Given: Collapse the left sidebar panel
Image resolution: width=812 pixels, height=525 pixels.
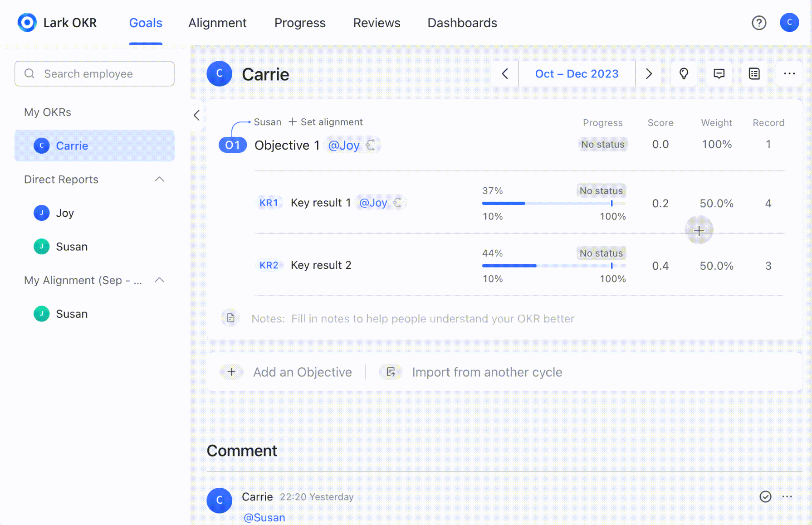Looking at the screenshot, I should pyautogui.click(x=196, y=116).
